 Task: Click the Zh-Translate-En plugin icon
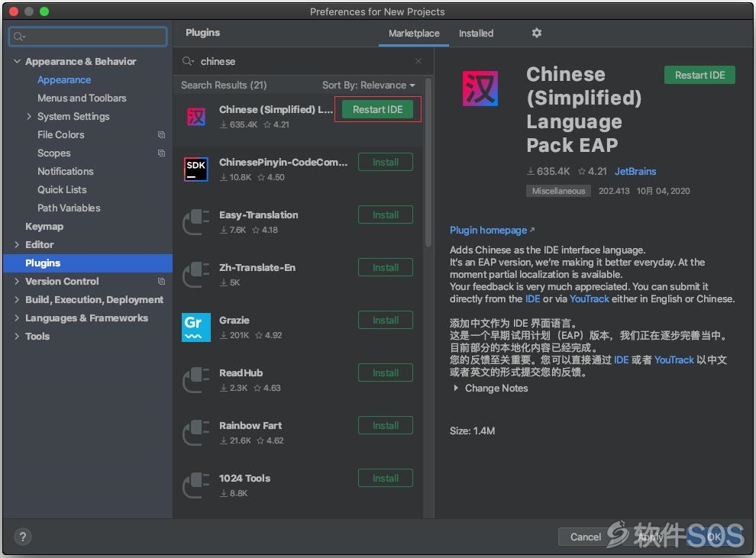(x=196, y=274)
